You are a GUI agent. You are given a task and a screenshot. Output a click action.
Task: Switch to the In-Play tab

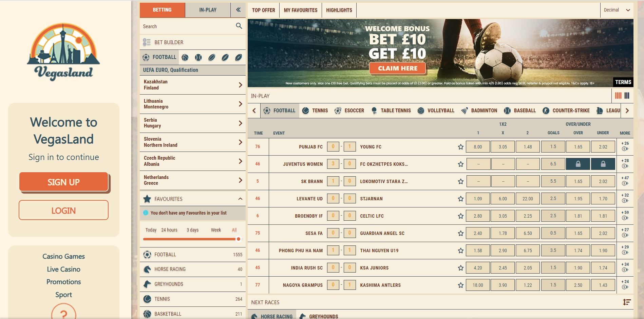pos(208,10)
